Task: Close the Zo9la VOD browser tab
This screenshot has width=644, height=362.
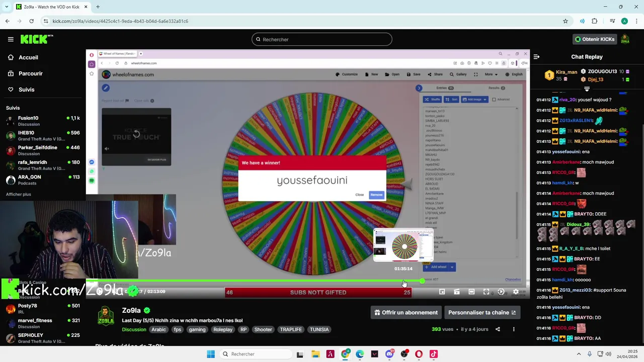Action: 86,7
